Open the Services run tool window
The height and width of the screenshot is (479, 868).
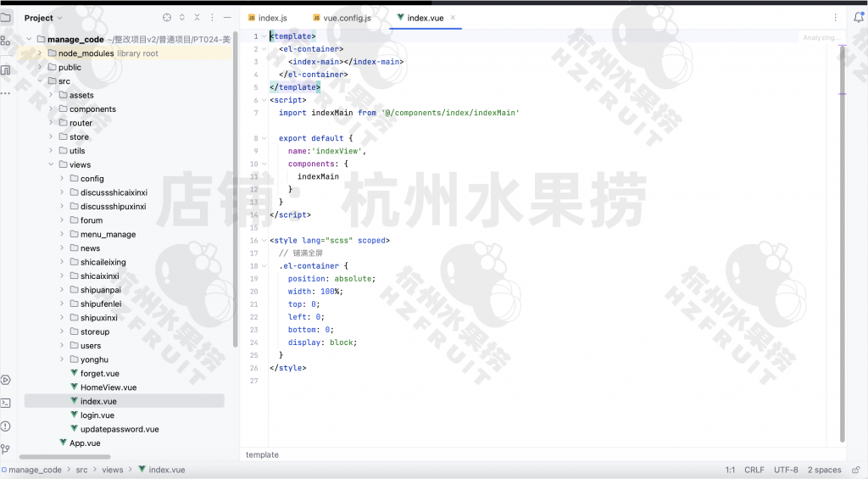pos(6,380)
